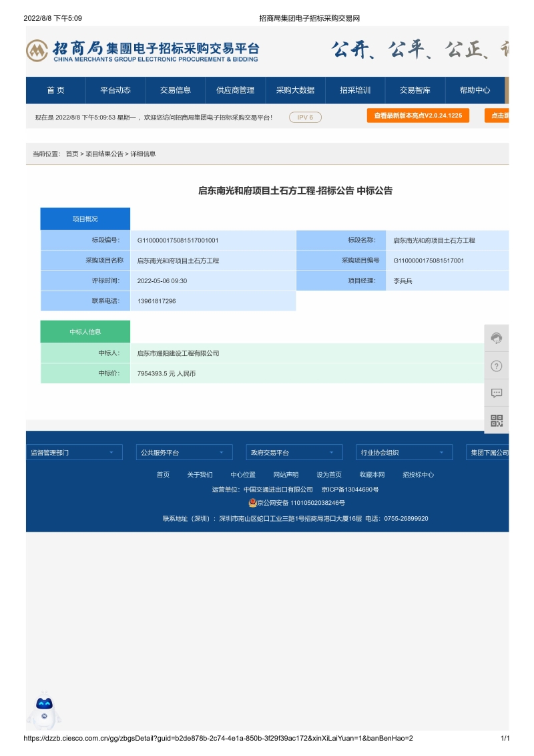Click the police badge icon in footer

pyautogui.click(x=252, y=503)
